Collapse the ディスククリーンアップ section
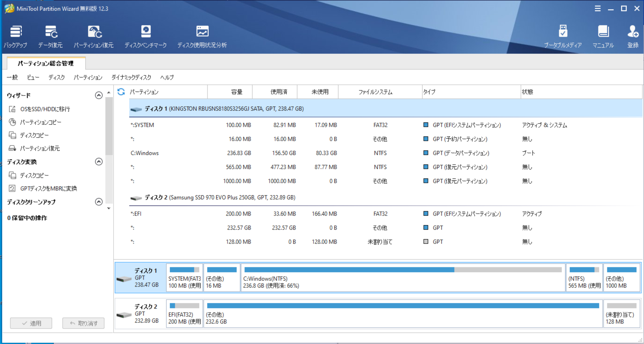 [x=99, y=202]
